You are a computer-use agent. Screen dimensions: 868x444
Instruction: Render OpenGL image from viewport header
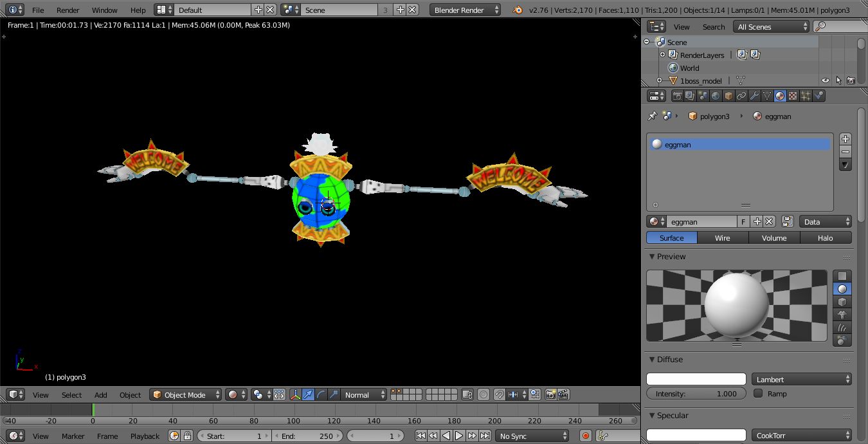click(550, 394)
